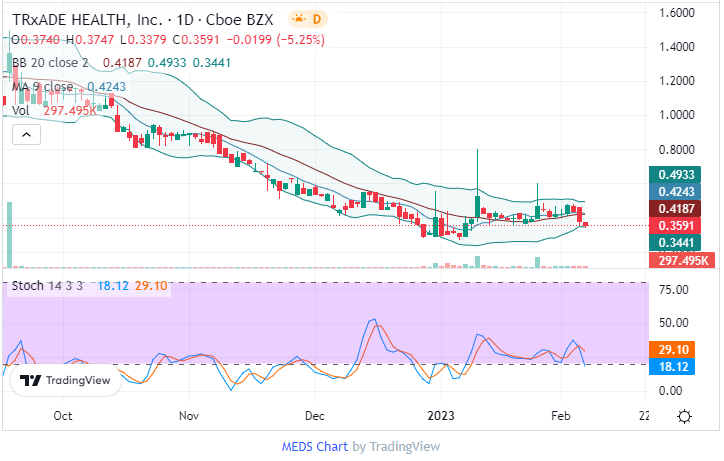Click the 297.495K volume axis label

coord(685,260)
